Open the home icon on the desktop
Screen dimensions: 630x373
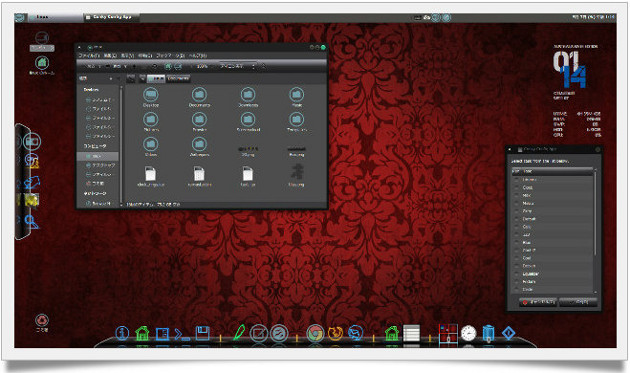[x=42, y=64]
